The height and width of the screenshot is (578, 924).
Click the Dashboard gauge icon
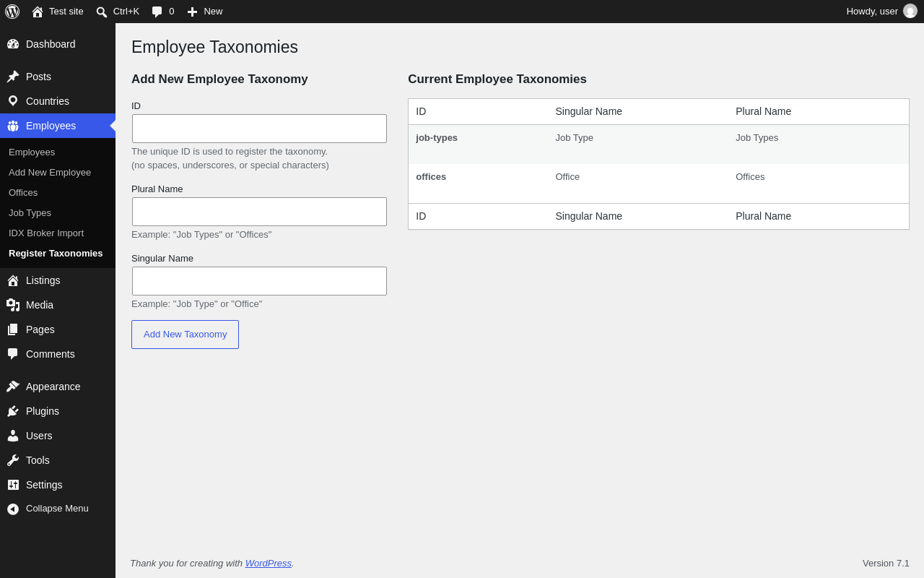(13, 44)
